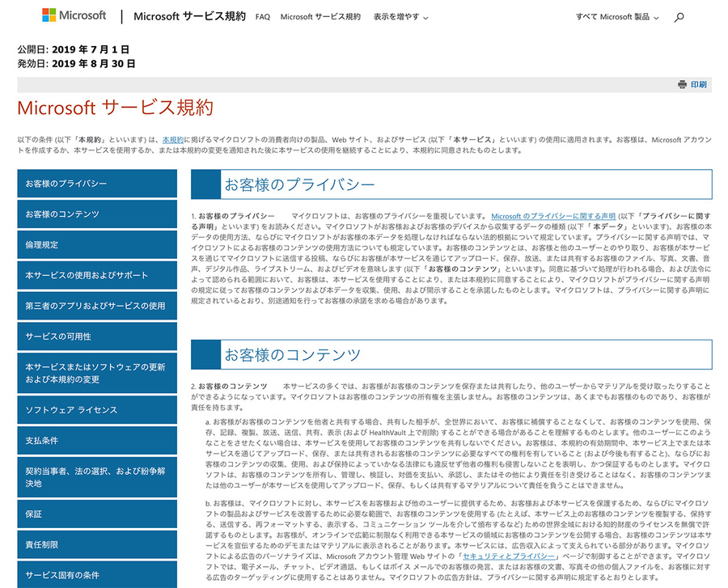Viewport: 728px width, 588px height.
Task: Click the Microsoft logo
Action: 74,15
